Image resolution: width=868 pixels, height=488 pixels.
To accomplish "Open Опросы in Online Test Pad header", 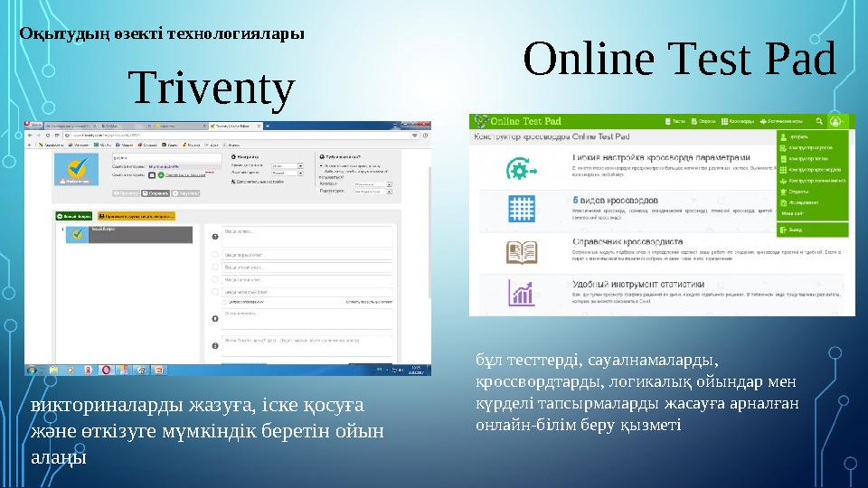I will 703,121.
